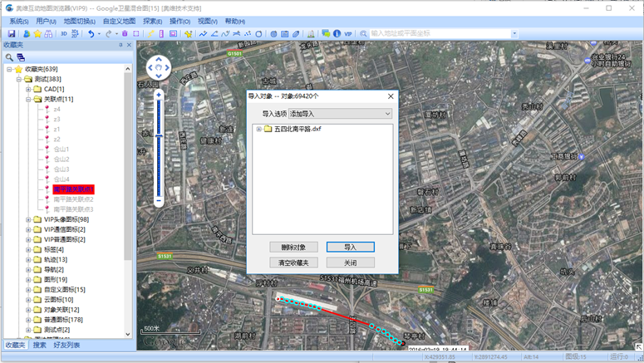Click the search magnifier icon in favorites panel
The height and width of the screenshot is (363, 644).
click(9, 57)
